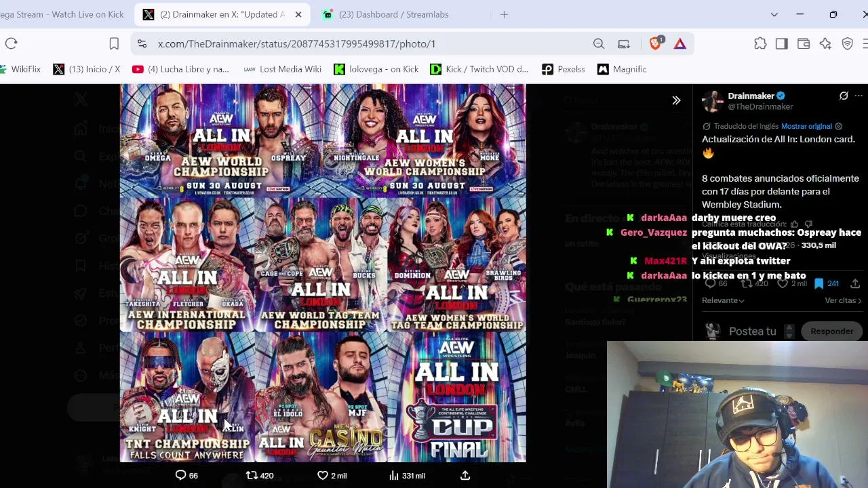
Task: Open the install app icon in address bar
Action: [624, 43]
